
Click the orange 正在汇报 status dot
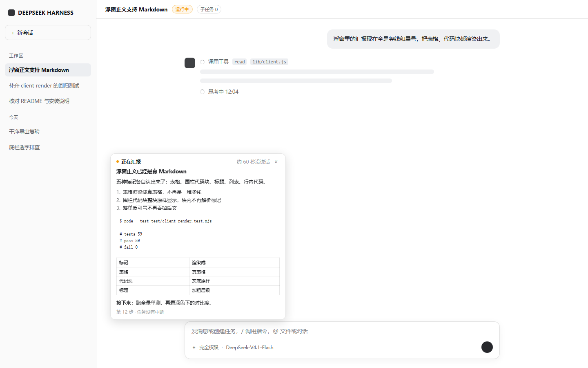[x=118, y=162]
